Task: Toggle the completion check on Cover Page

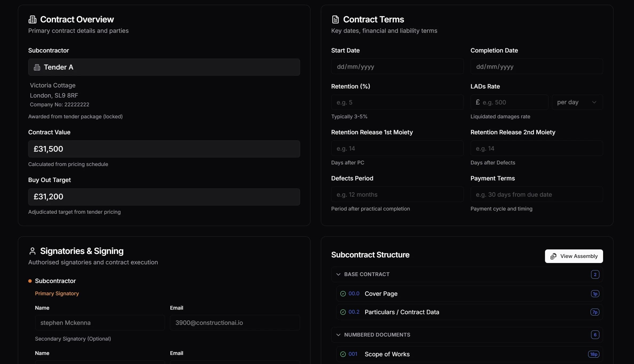Action: 343,294
